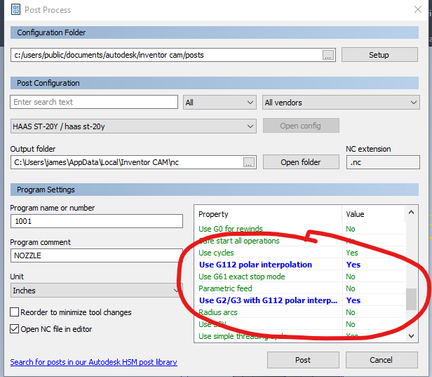The image size is (432, 377).
Task: Click the Program comment field containing NOZZLE
Action: tap(97, 256)
